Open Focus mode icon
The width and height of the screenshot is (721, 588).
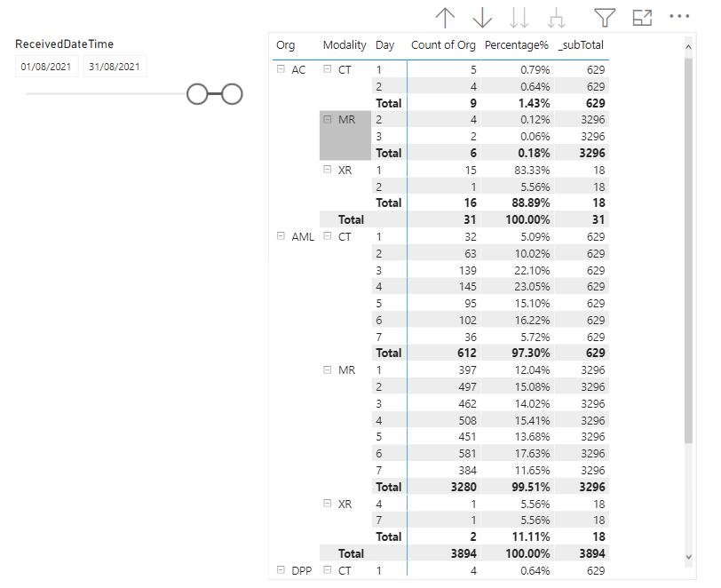pos(642,18)
